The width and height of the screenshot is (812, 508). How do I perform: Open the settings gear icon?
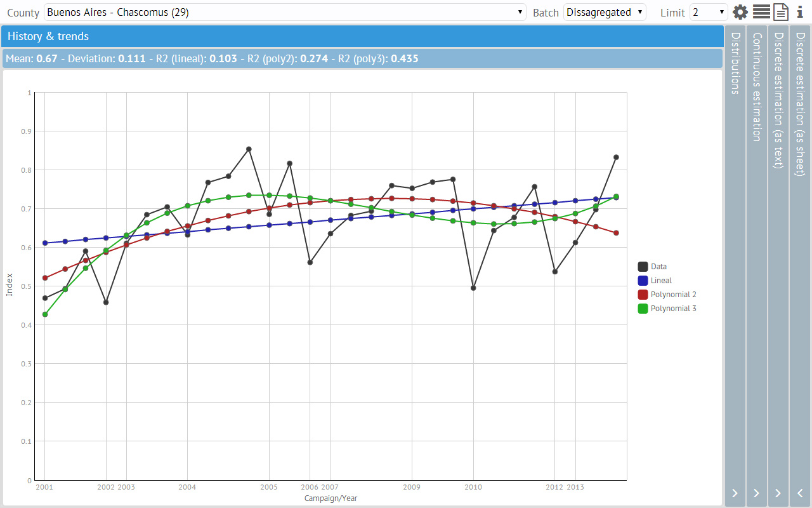pos(740,12)
